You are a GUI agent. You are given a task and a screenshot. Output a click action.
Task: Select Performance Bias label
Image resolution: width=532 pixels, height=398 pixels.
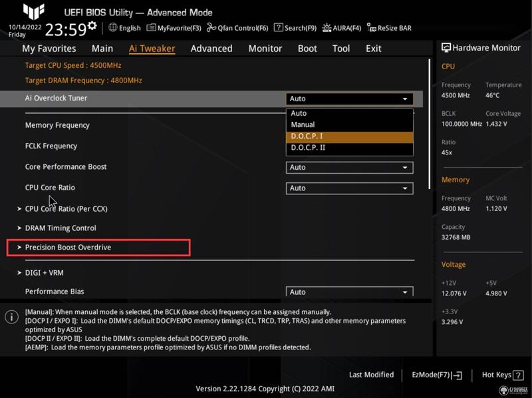tap(55, 292)
